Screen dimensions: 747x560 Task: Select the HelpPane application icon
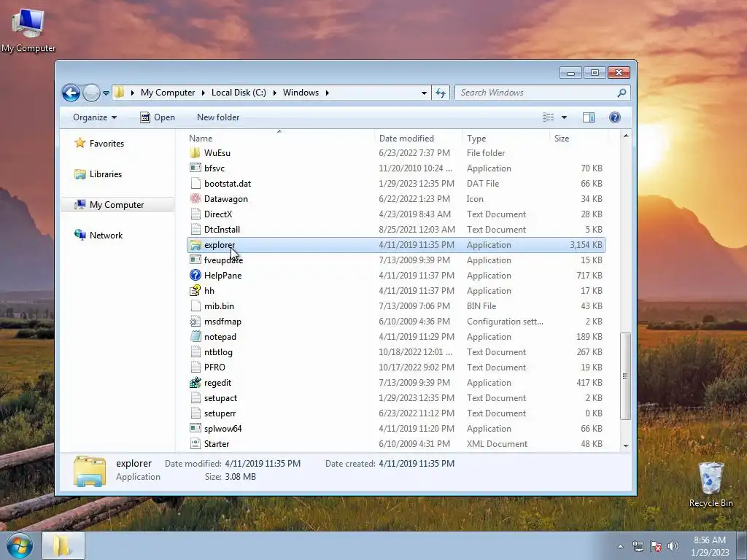[x=196, y=275]
